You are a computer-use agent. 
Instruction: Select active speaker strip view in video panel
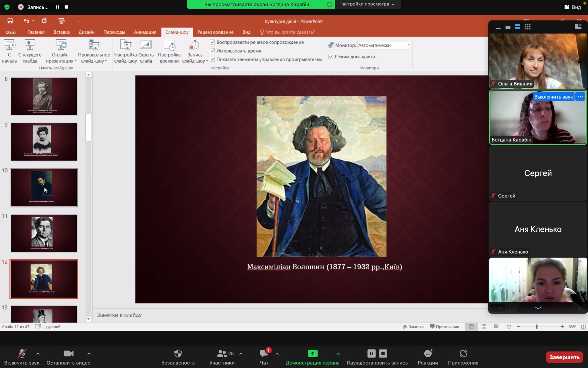518,27
